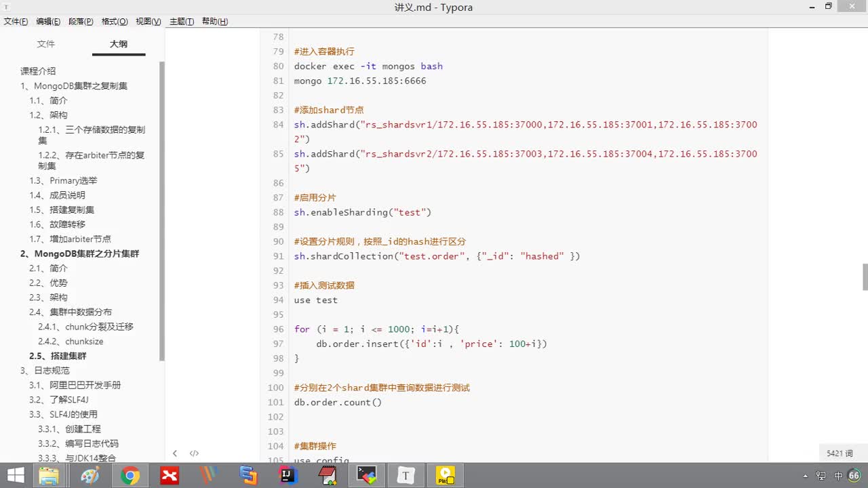Go to 1、MongoDB集群之复制集 heading
The image size is (868, 488).
point(74,86)
